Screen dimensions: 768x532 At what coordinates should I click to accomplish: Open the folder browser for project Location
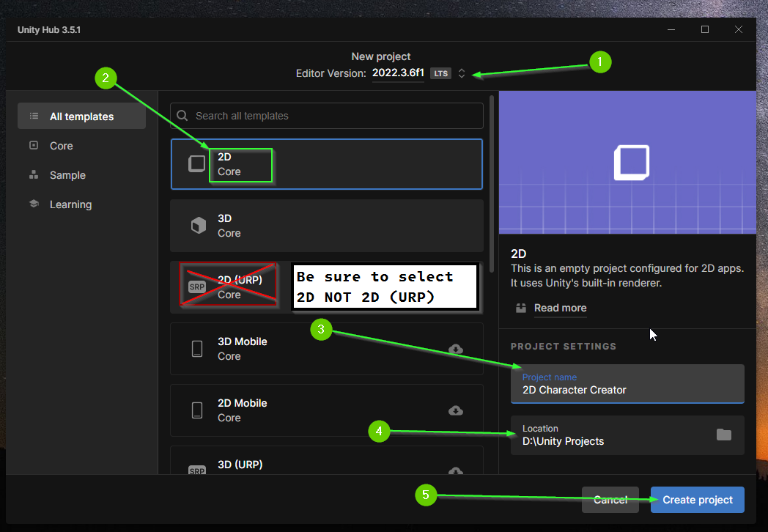tap(724, 435)
